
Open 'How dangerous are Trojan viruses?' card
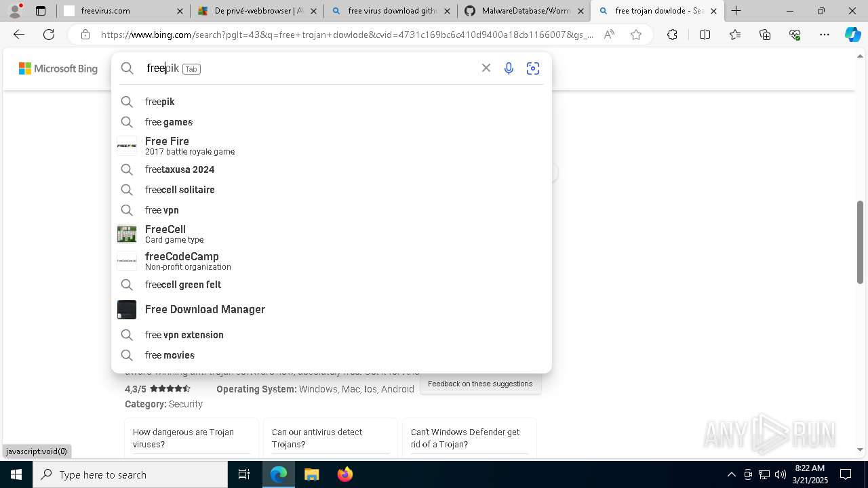click(x=191, y=438)
